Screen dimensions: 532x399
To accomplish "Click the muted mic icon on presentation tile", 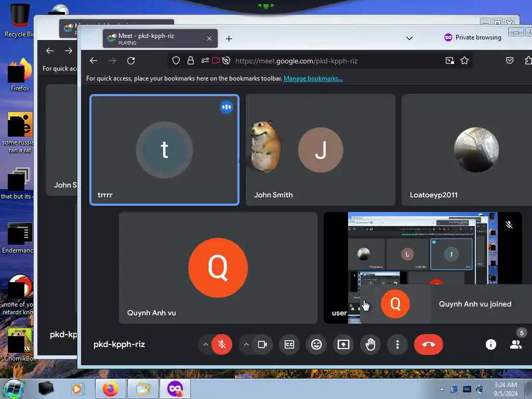I will pos(509,224).
